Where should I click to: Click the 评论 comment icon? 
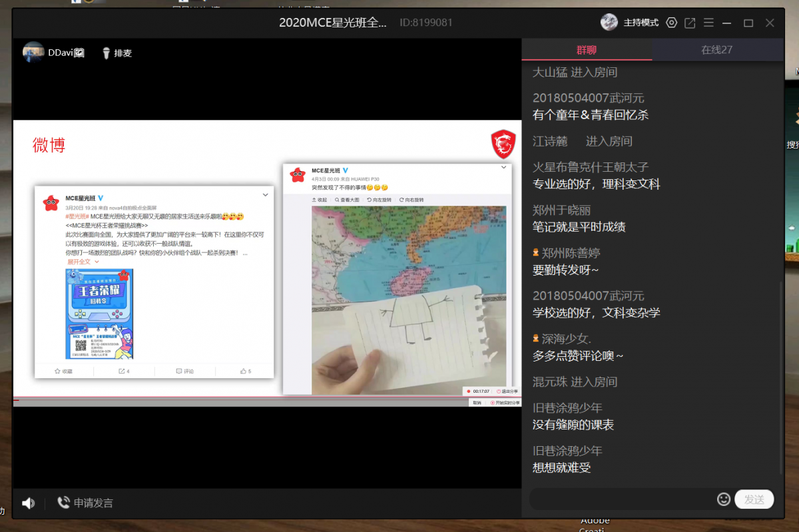[x=184, y=371]
